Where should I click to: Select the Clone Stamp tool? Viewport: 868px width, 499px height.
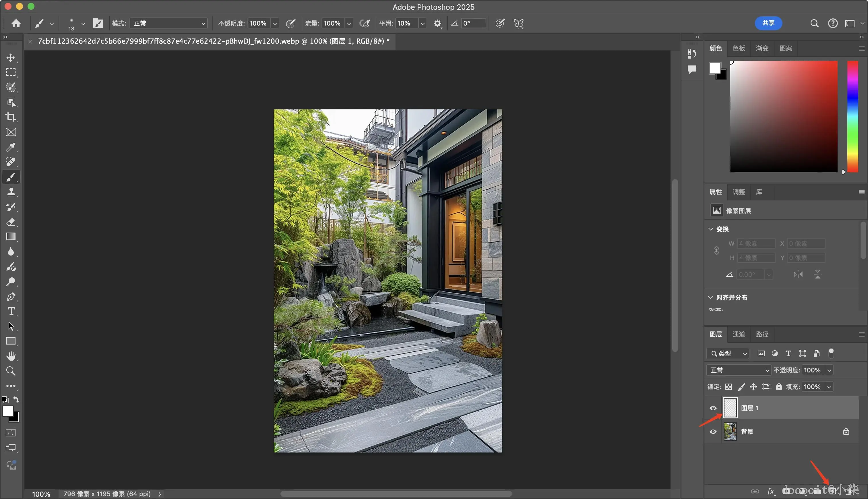(11, 192)
